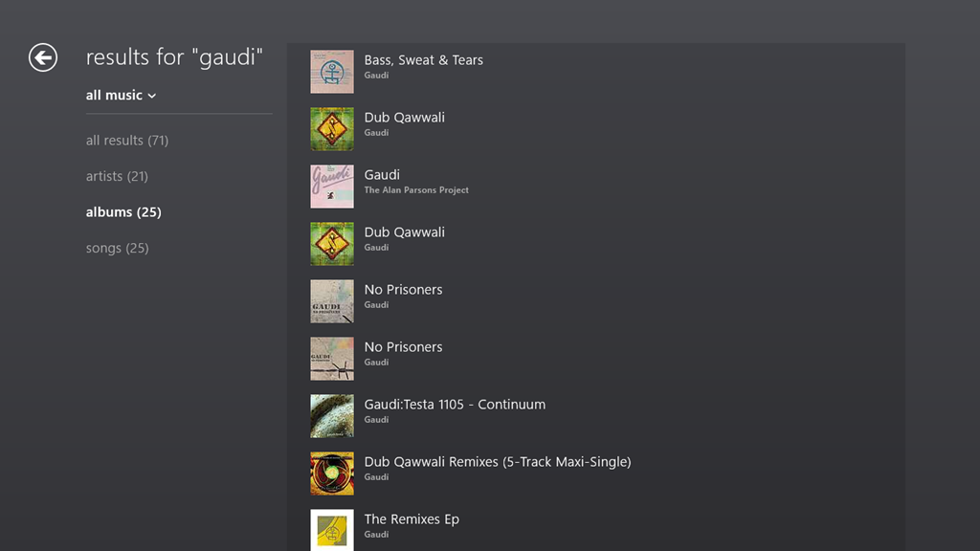Click the back arrow icon
980x551 pixels.
(x=43, y=57)
